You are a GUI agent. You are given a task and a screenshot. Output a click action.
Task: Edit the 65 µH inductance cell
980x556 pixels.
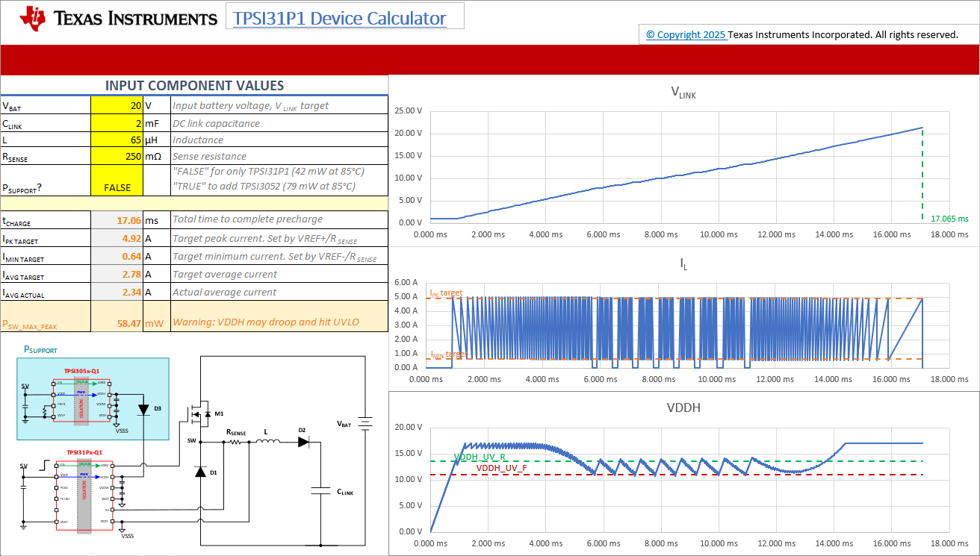[117, 140]
